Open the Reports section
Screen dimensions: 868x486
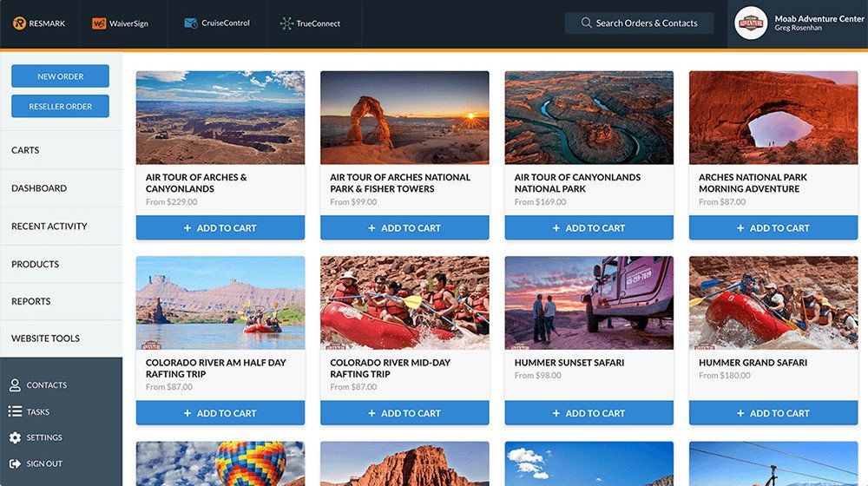pyautogui.click(x=61, y=301)
